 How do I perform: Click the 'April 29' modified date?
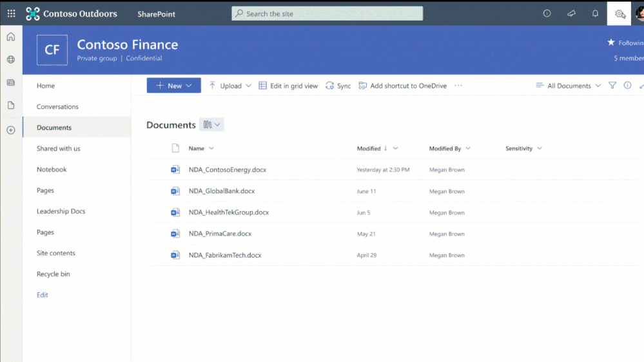point(366,255)
